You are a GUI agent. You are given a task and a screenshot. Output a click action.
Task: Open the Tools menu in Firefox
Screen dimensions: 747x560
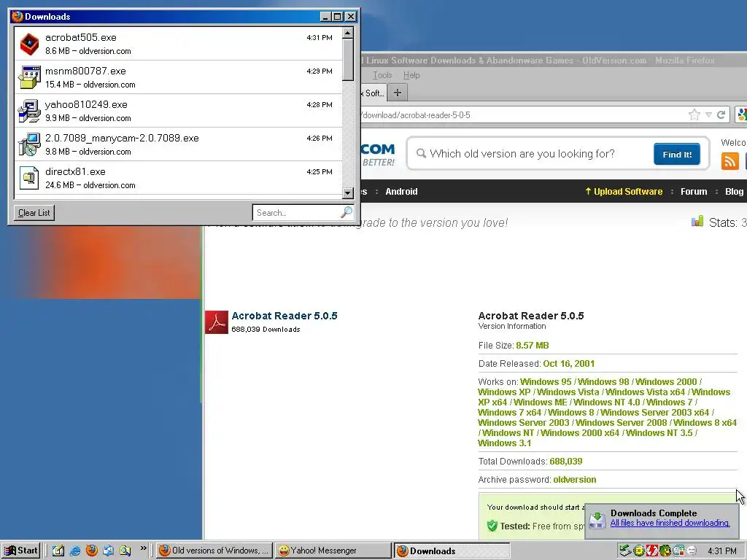pyautogui.click(x=382, y=75)
